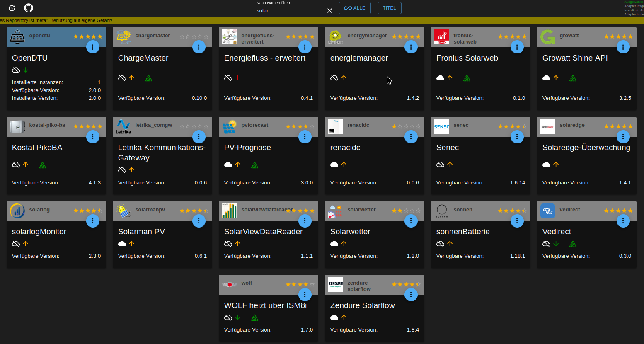Screen dimensions: 644x344
Task: Open the three-dot menu on ChargeMaster card
Action: click(199, 47)
